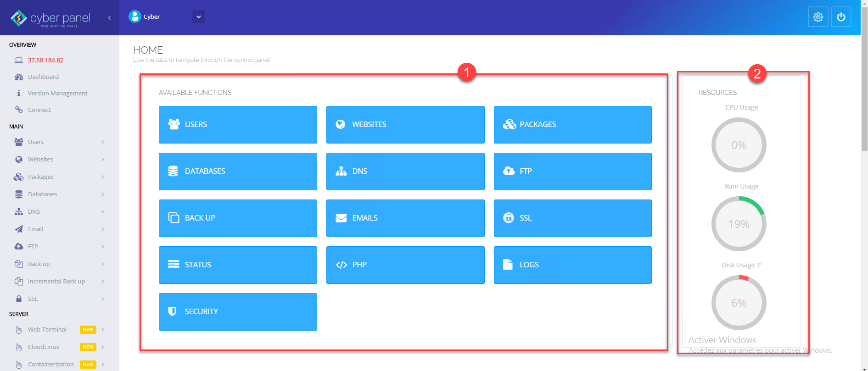Open Connect in sidebar
The image size is (868, 371).
pyautogui.click(x=39, y=110)
